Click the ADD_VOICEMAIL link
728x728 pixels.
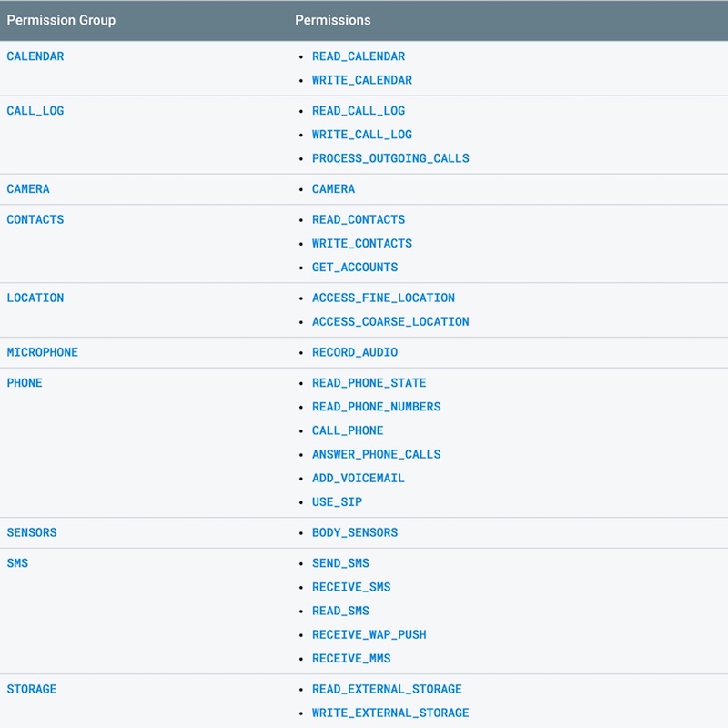[x=359, y=478]
